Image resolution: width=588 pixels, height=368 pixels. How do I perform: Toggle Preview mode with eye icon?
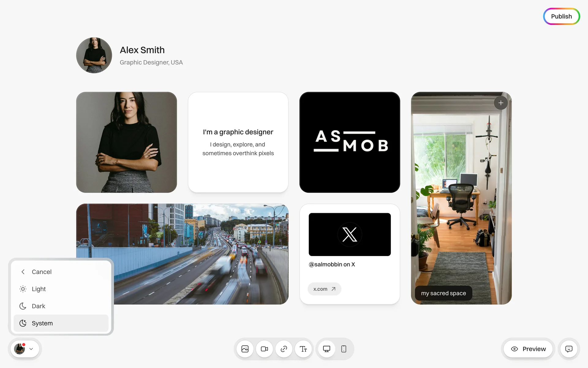(x=514, y=349)
